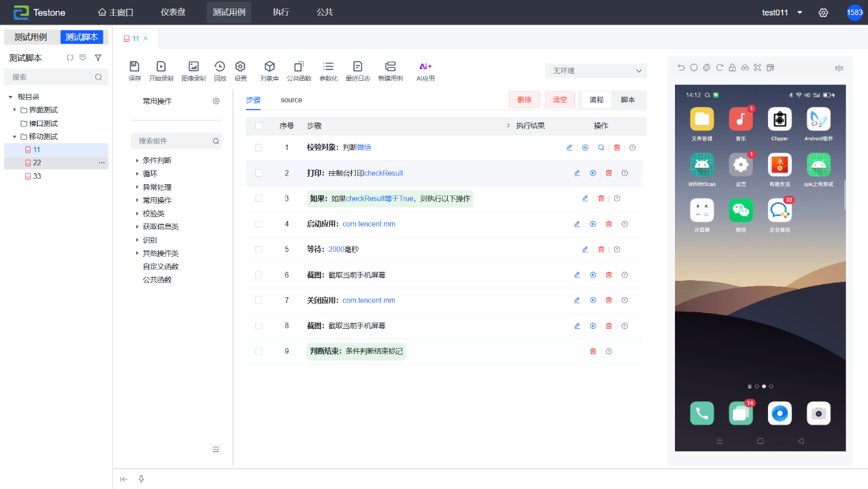
Task: Open the 无环境 environment dropdown
Action: click(596, 71)
